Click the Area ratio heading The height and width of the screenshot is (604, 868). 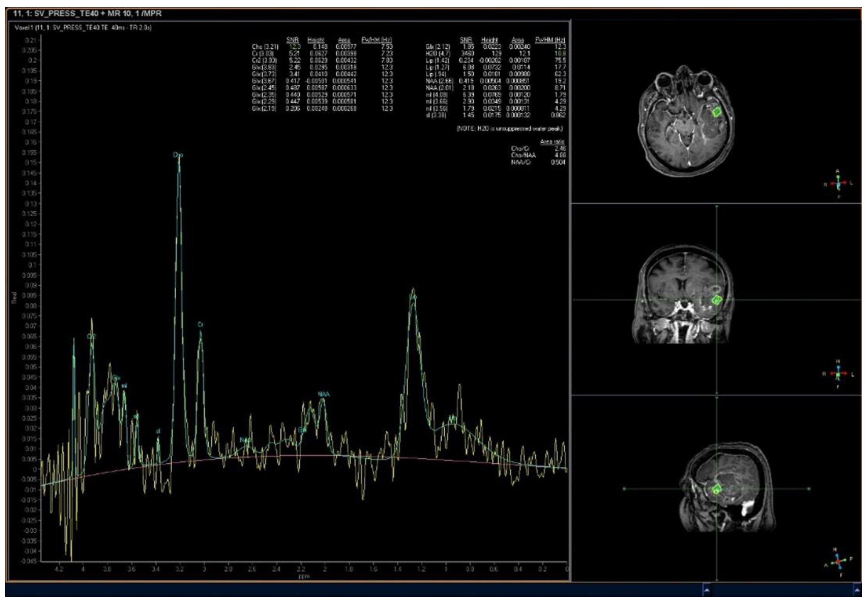pos(552,142)
